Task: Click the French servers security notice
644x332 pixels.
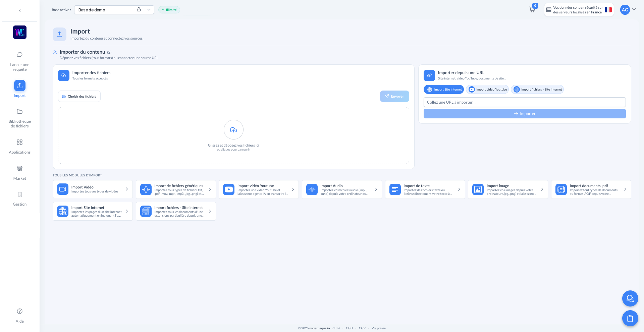Action: (x=579, y=10)
